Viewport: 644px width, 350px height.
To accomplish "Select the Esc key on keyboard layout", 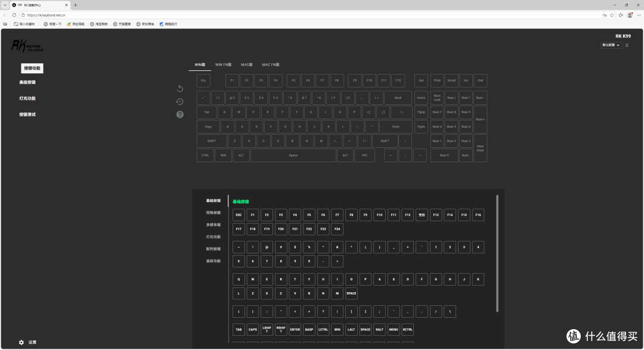I will point(203,80).
